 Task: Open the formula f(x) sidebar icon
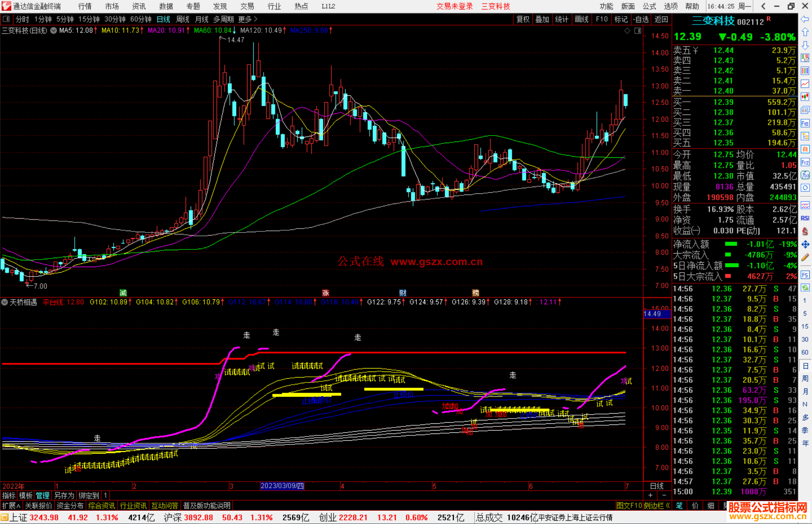(805, 175)
